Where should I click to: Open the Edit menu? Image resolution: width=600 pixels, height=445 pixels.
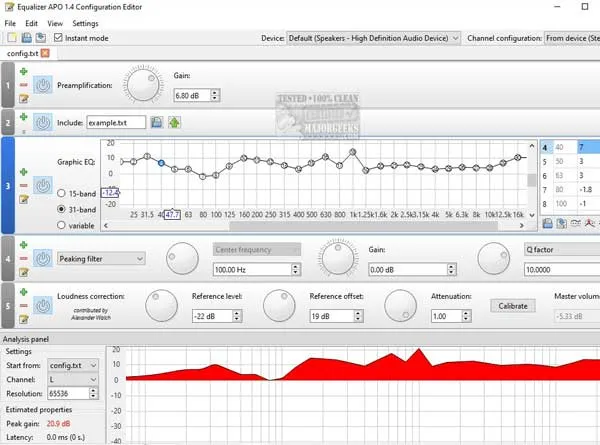click(x=31, y=23)
